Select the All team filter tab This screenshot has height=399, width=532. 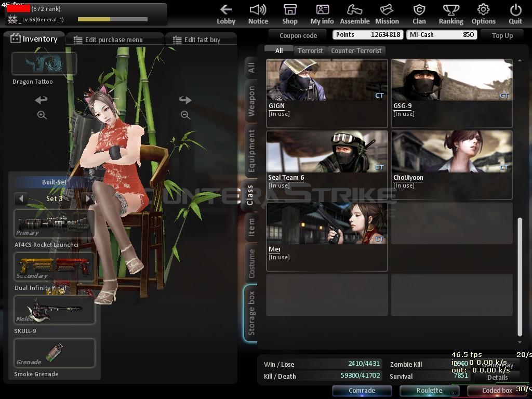pos(279,50)
